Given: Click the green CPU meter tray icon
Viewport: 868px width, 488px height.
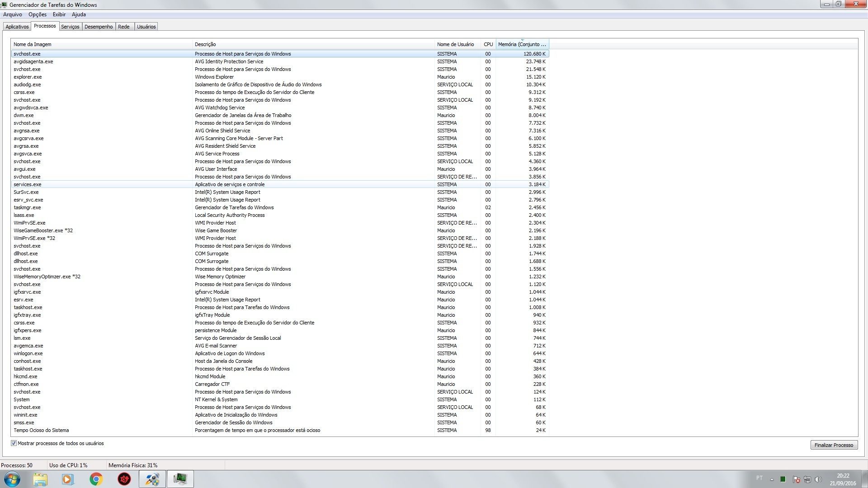Looking at the screenshot, I should tap(783, 479).
